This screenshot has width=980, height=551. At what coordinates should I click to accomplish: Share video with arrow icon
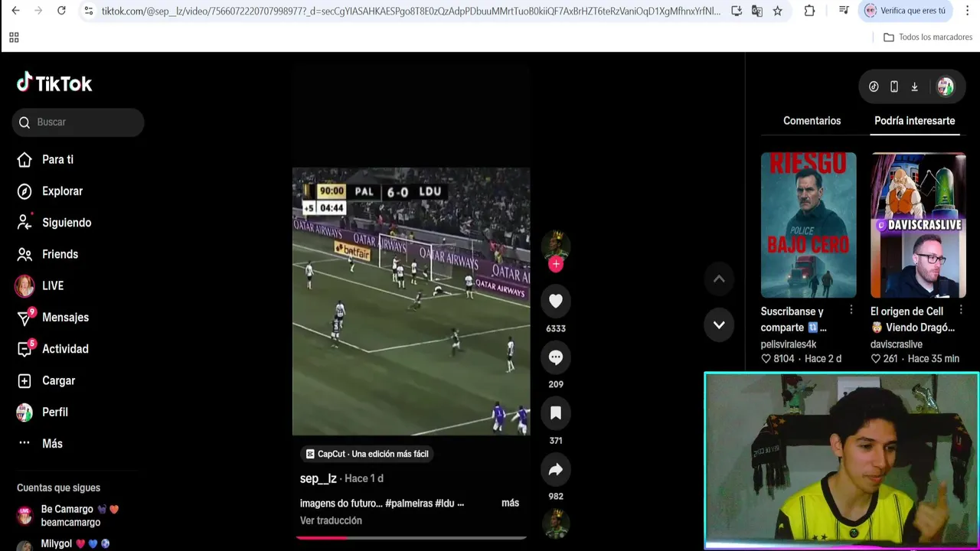point(556,469)
